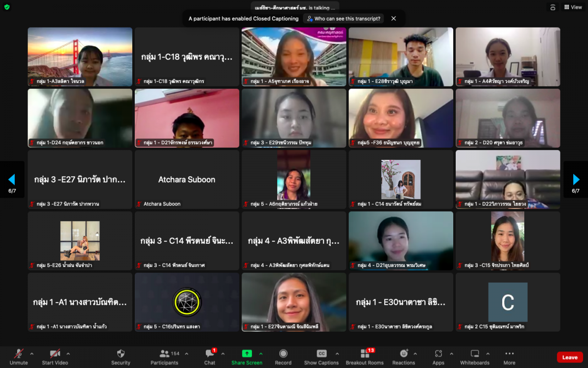Open the Participants panel

click(164, 357)
